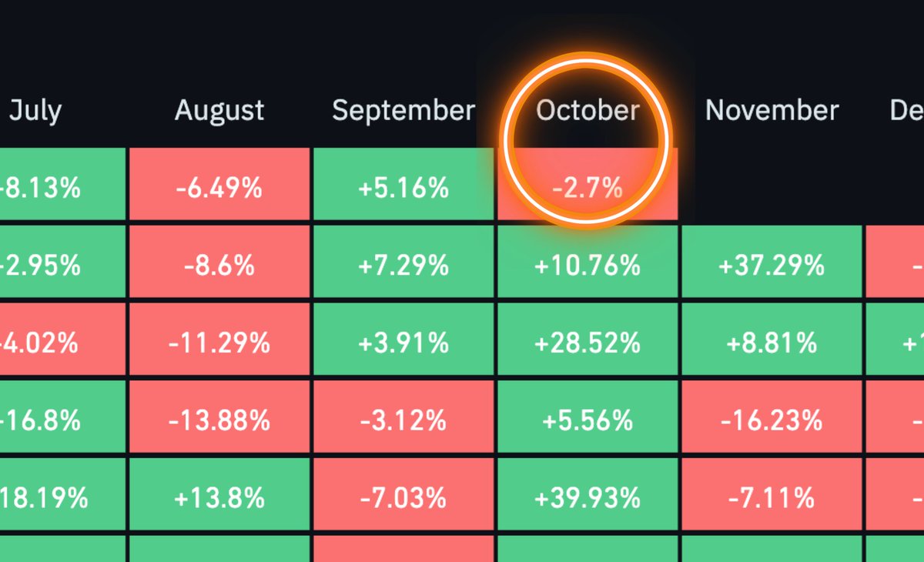Image resolution: width=924 pixels, height=562 pixels.
Task: Click the July column header
Action: pos(35,111)
